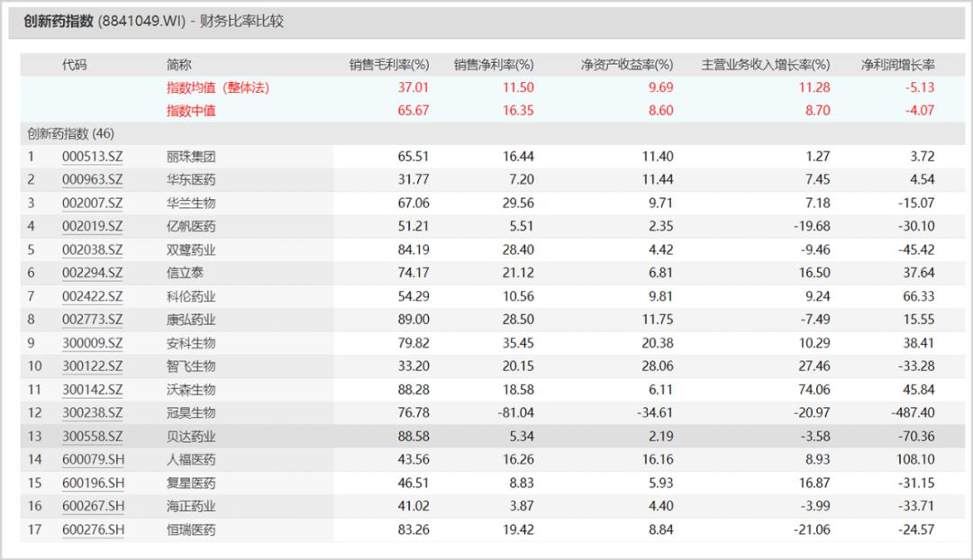Select the 指数均值（整体法） row label
973x560 pixels.
tap(218, 87)
